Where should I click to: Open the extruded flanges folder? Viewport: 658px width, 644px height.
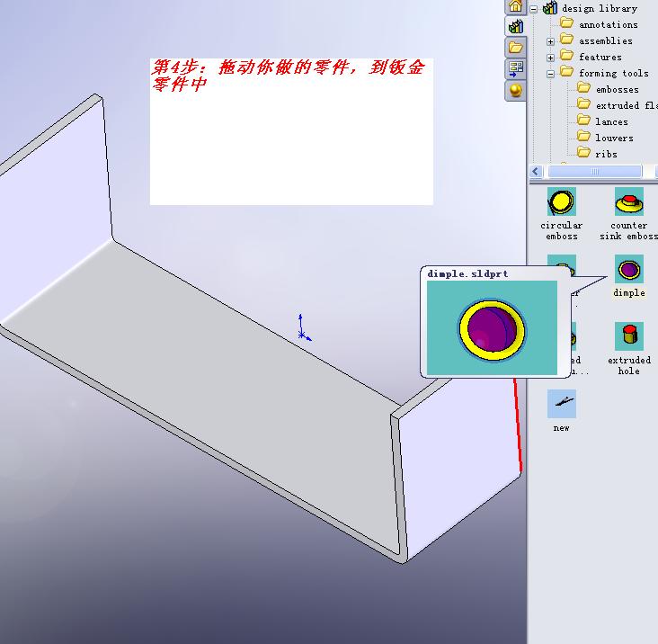click(627, 105)
